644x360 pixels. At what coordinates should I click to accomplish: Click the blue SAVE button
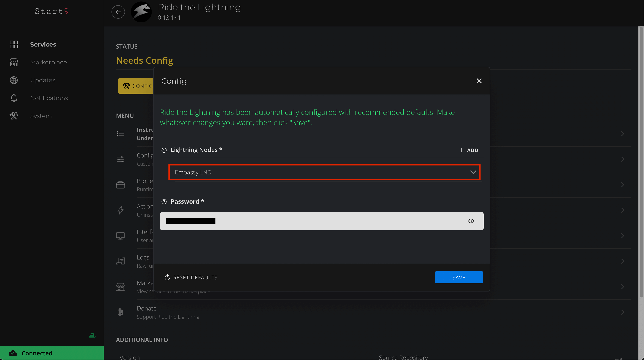pos(458,277)
